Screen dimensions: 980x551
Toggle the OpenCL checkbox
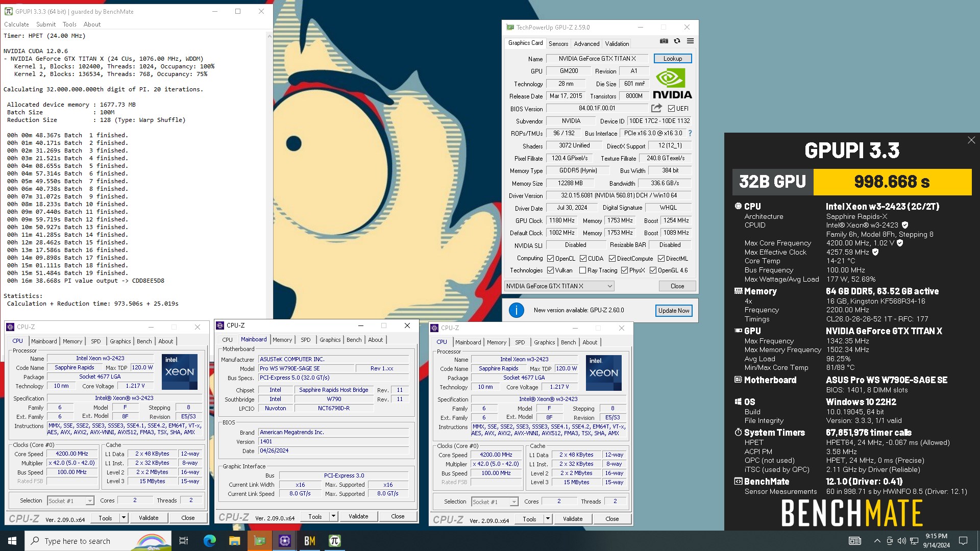(x=550, y=259)
